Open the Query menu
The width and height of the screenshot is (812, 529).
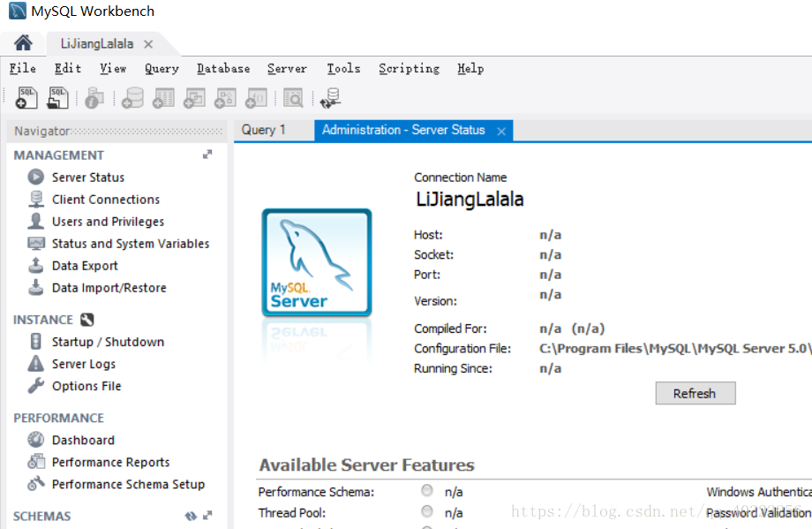pyautogui.click(x=162, y=68)
